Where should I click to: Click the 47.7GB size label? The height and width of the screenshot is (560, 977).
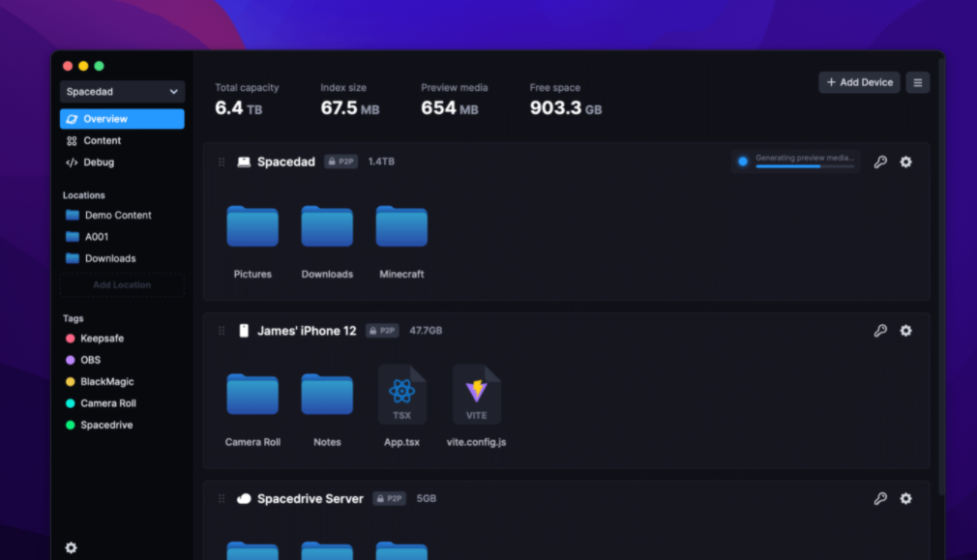click(x=426, y=331)
